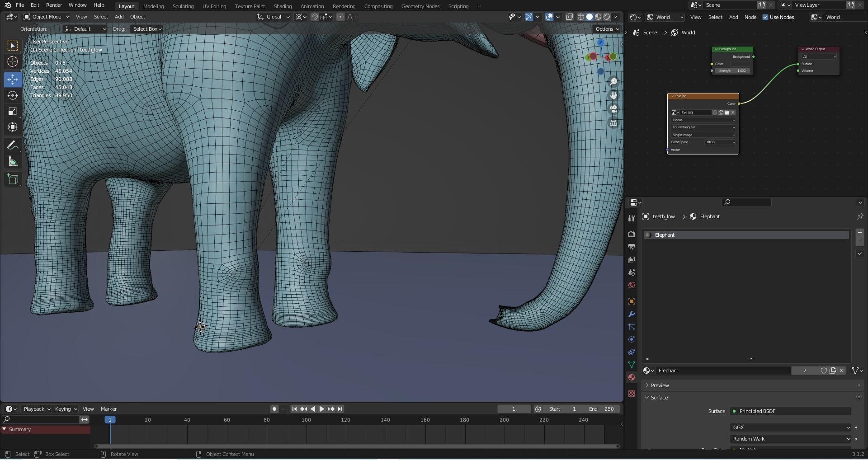Image resolution: width=868 pixels, height=460 pixels.
Task: Open the Render menu
Action: pos(54,5)
